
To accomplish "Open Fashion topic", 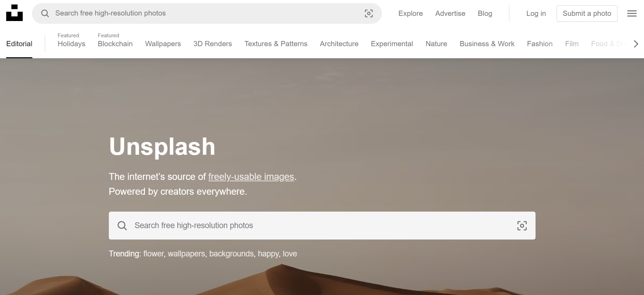I will 540,44.
